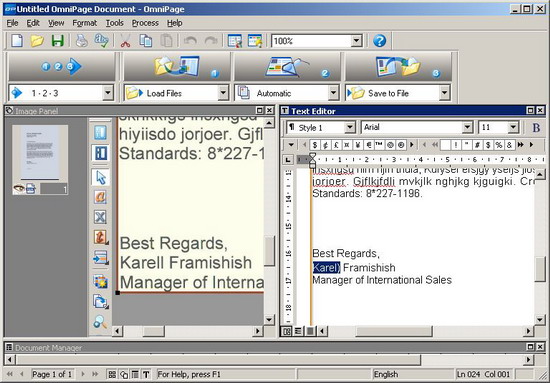Insert pound sterling symbol from character bar

(x=336, y=145)
